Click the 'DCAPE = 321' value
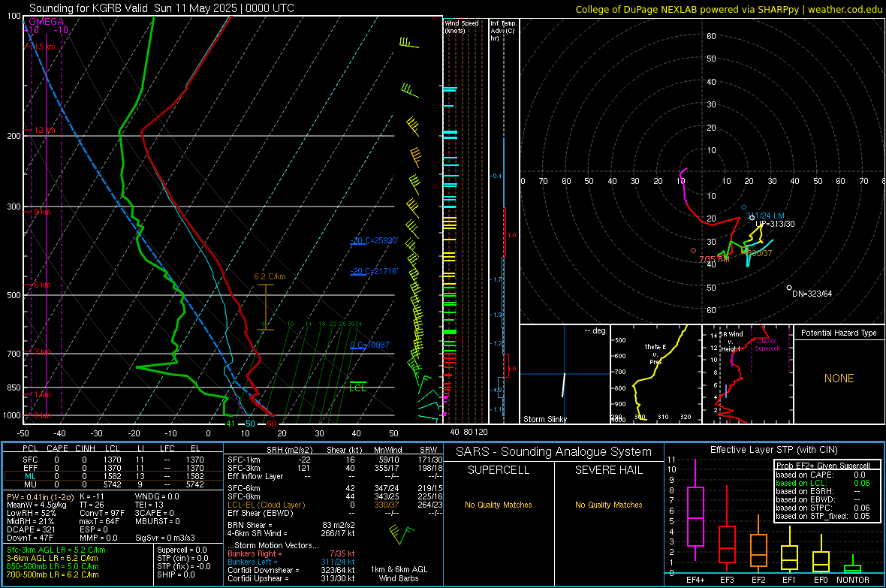886x588 pixels. click(x=29, y=529)
